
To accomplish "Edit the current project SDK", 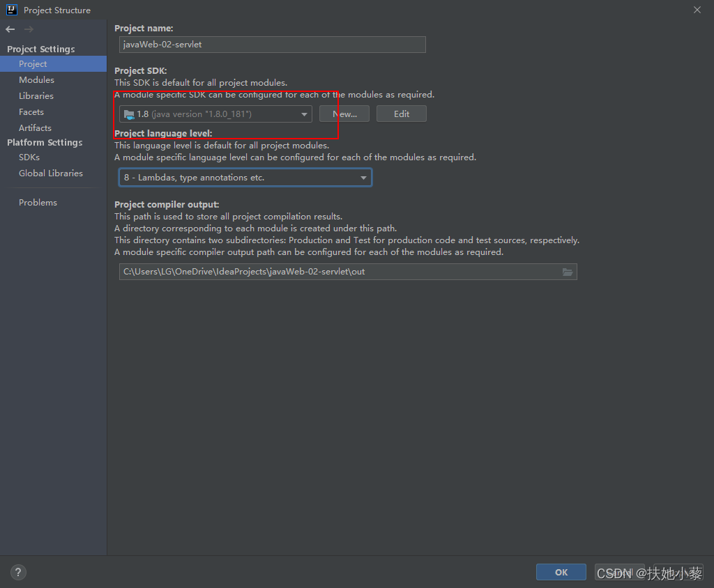I will point(401,114).
